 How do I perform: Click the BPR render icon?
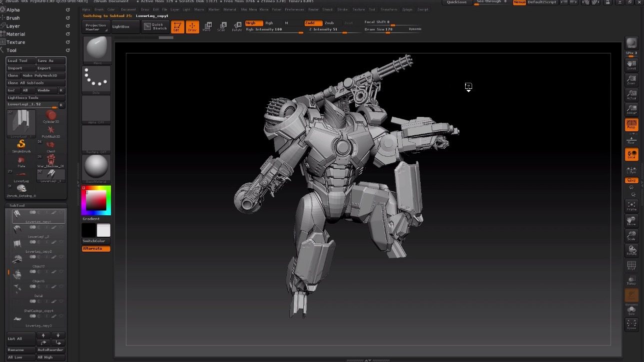(632, 43)
